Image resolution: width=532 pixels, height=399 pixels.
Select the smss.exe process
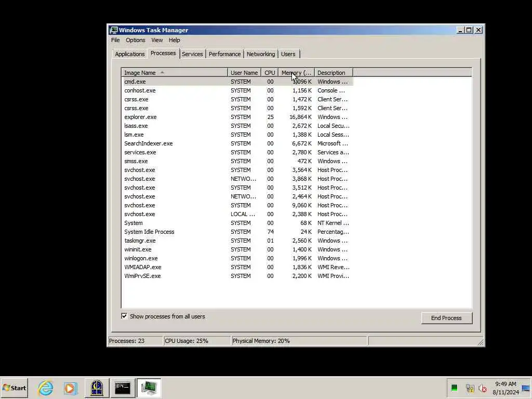click(x=237, y=161)
